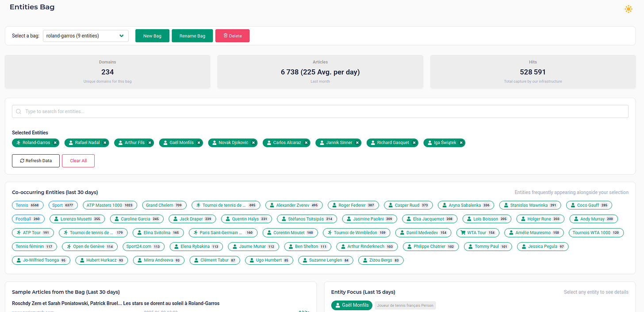The width and height of the screenshot is (644, 312).
Task: Add Alexander Zverev co-occurring entity
Action: click(x=294, y=205)
